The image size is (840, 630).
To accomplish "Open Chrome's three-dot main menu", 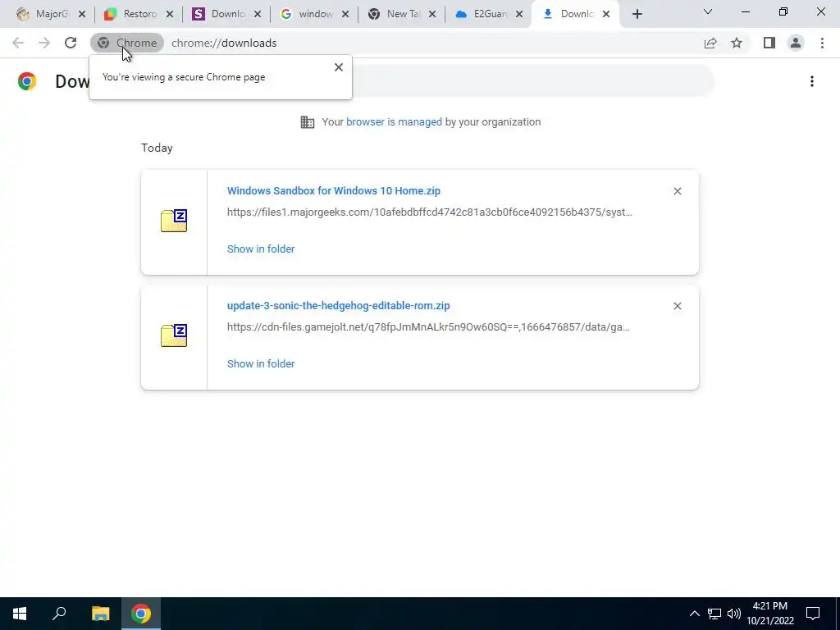I will tap(822, 43).
